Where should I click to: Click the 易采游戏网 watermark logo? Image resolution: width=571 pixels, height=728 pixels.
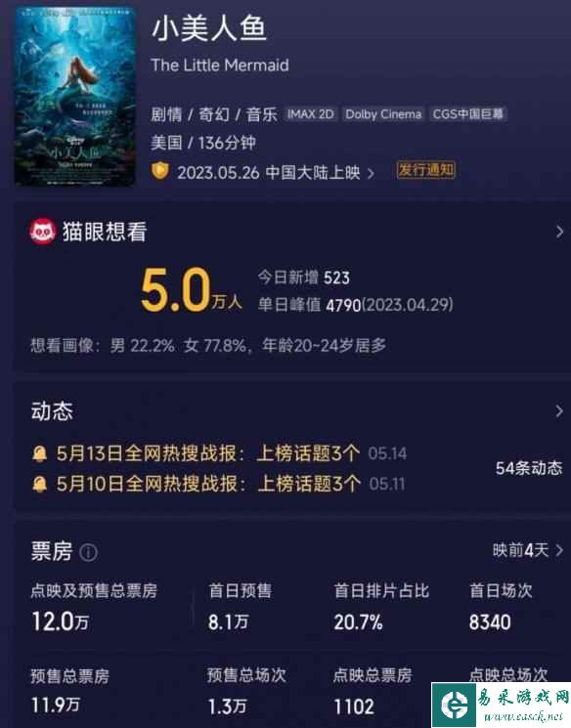(x=501, y=705)
